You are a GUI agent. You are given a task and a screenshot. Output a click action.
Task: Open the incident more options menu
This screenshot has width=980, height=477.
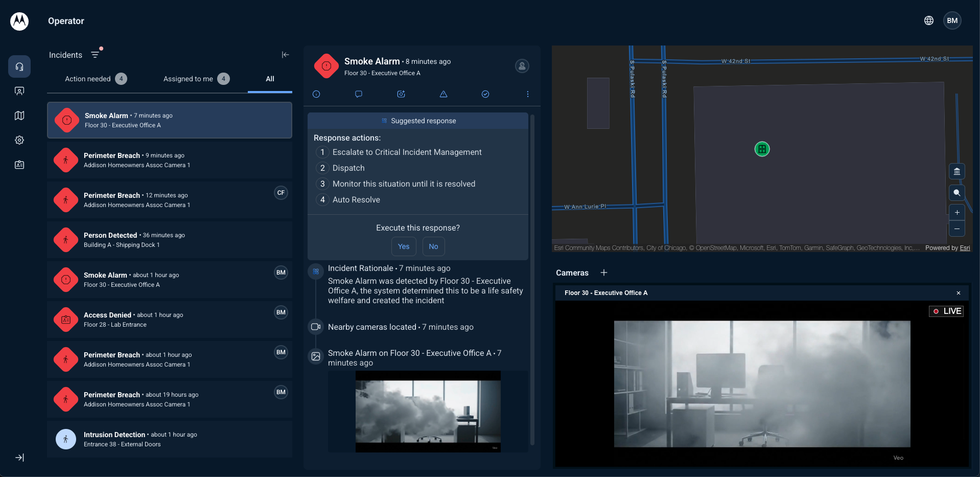pyautogui.click(x=528, y=94)
